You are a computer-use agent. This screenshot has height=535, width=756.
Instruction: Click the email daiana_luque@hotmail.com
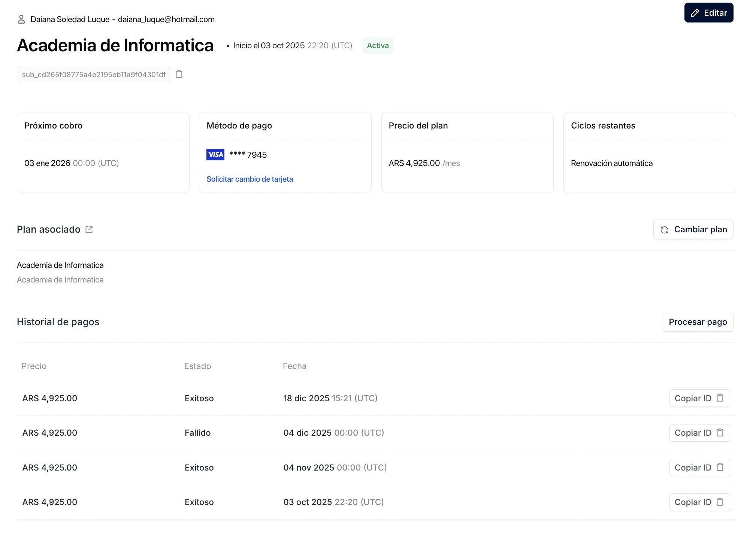[166, 19]
